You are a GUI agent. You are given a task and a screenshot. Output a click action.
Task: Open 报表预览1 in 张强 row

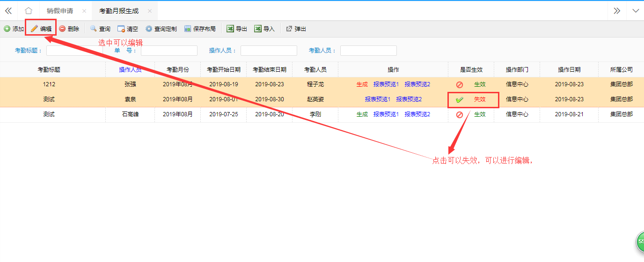(386, 84)
